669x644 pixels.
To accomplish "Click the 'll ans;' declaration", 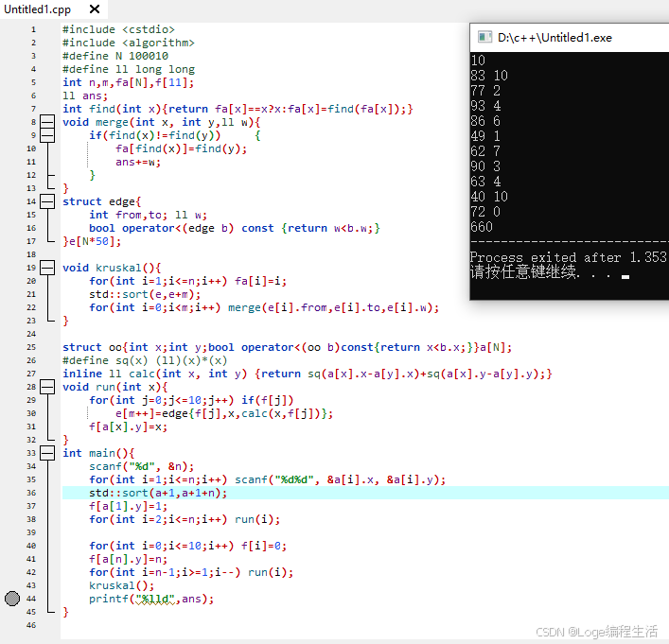I will (85, 96).
